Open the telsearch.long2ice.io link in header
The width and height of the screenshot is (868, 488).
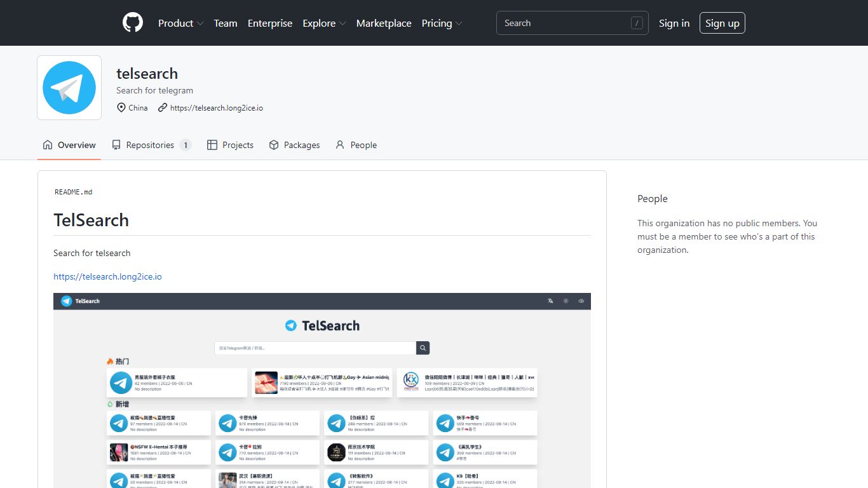217,108
